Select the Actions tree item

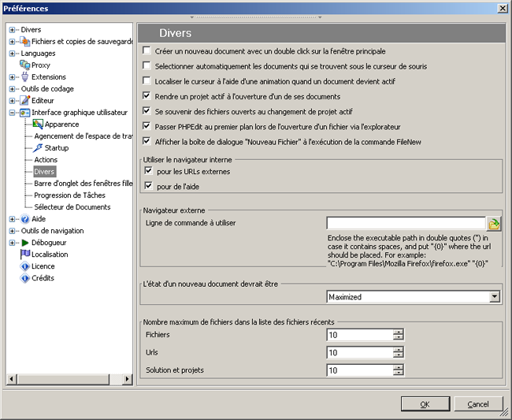(46, 160)
